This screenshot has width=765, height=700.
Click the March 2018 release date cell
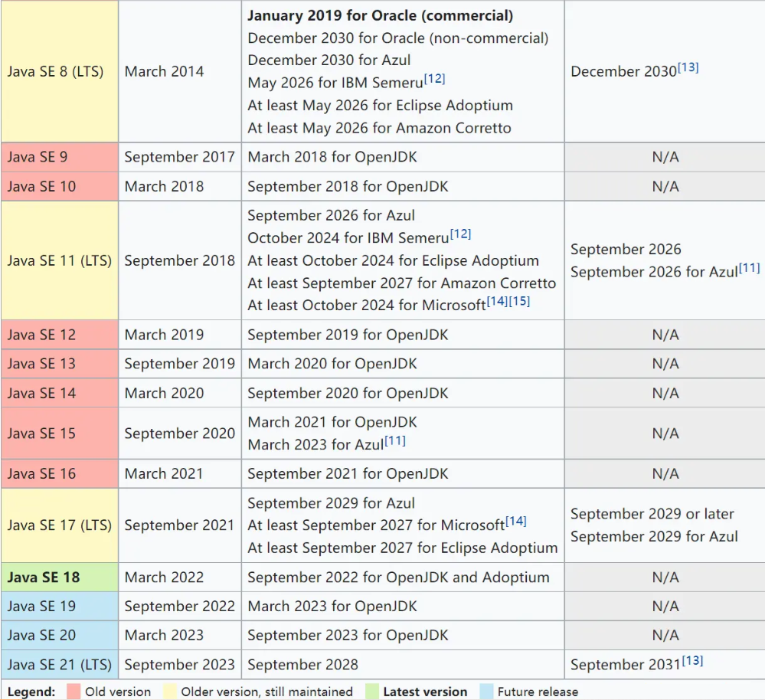(179, 186)
